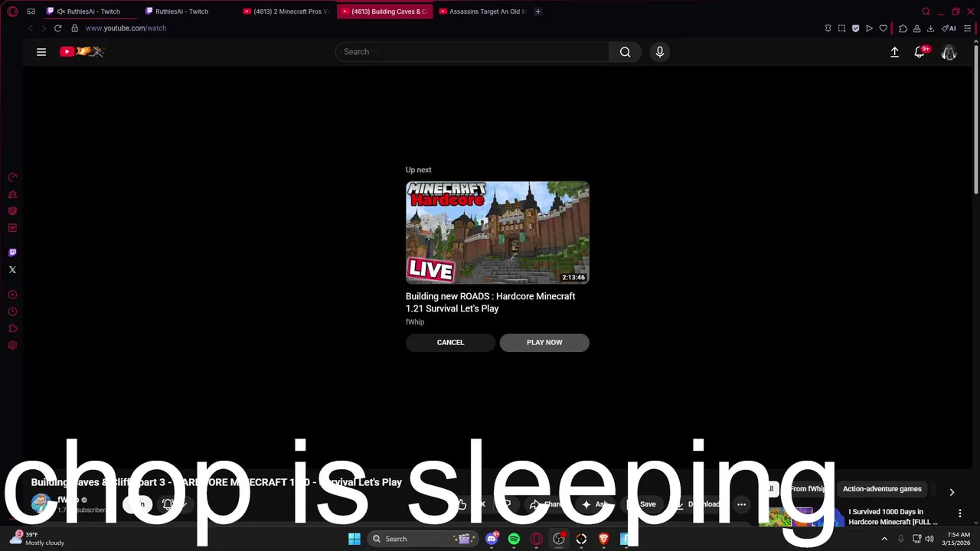The image size is (980, 551).
Task: Open I Survived 1000 Days video
Action: 893,517
